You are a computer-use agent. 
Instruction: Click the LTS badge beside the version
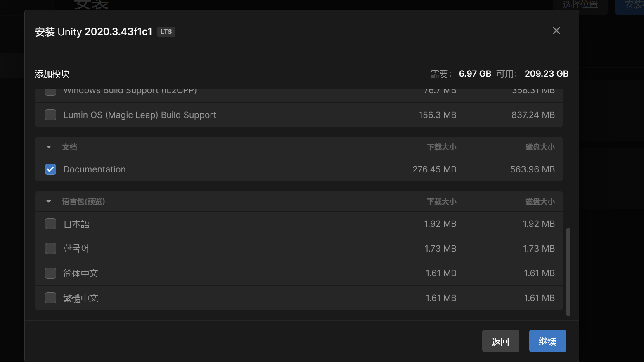coord(166,32)
